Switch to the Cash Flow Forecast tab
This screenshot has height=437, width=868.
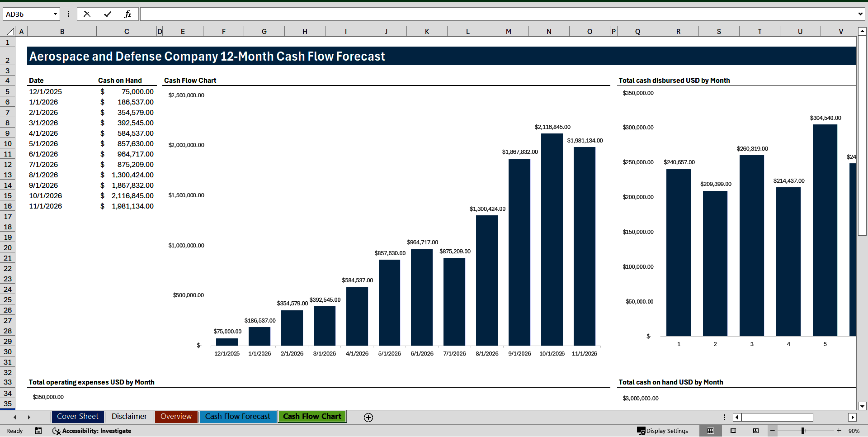(x=238, y=417)
